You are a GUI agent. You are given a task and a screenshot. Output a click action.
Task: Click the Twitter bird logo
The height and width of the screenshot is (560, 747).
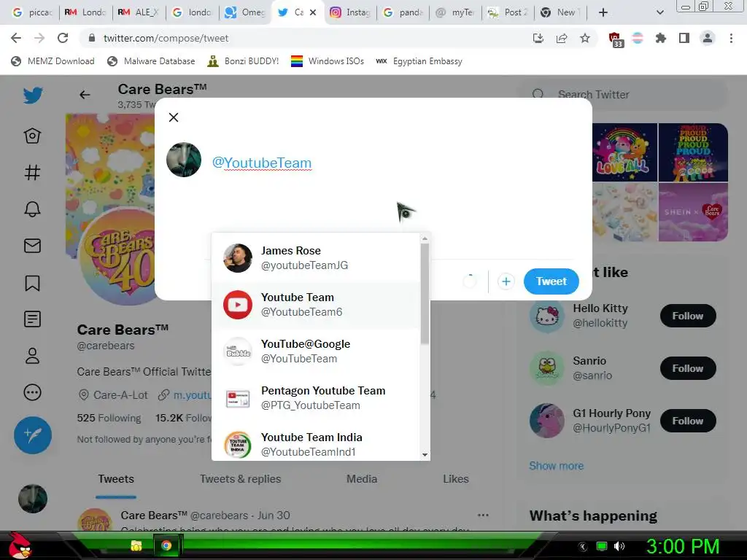pyautogui.click(x=33, y=96)
